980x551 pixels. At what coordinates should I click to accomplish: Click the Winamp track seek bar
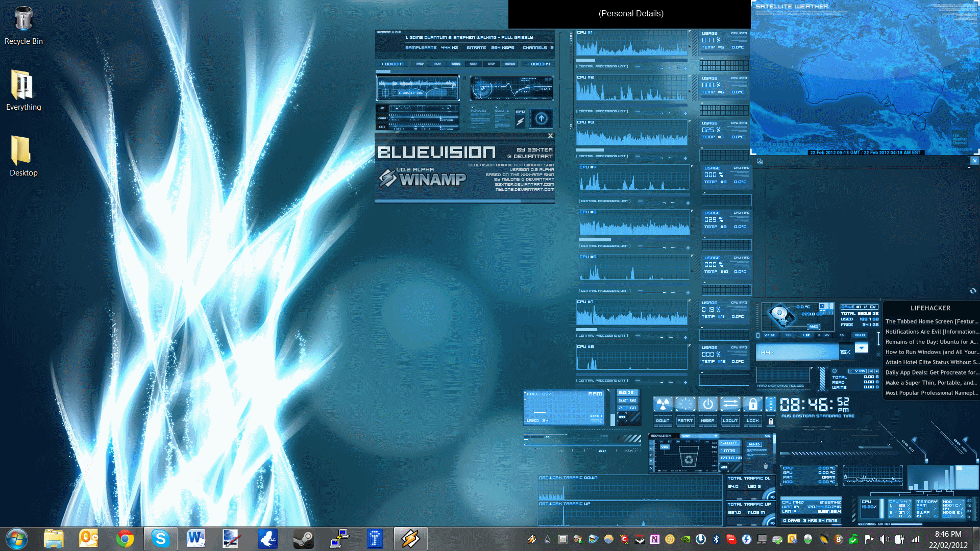pos(464,71)
